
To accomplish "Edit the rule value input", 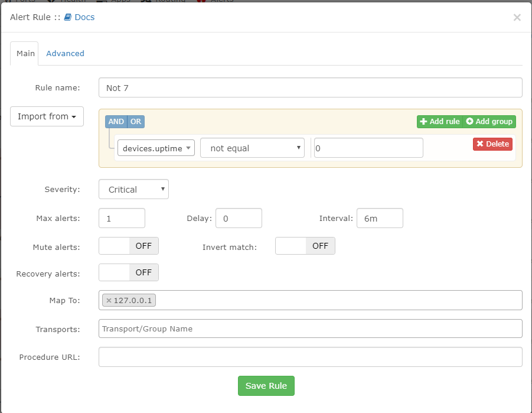I will [368, 148].
